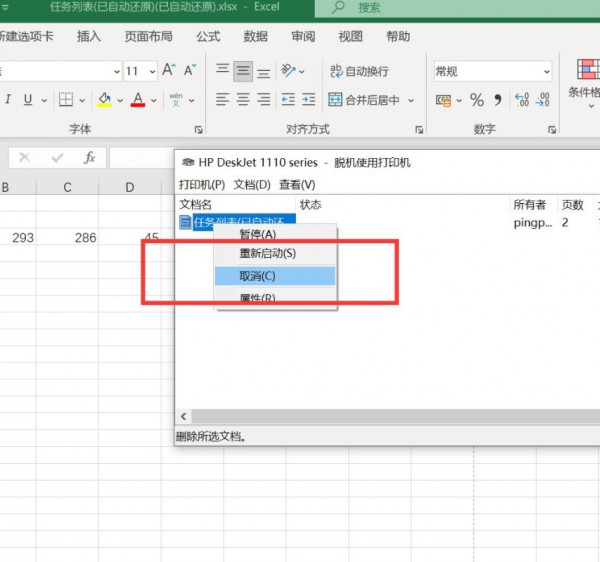Screen dimensions: 600x562
Task: Open alignment settings dialog launcher
Action: click(419, 130)
